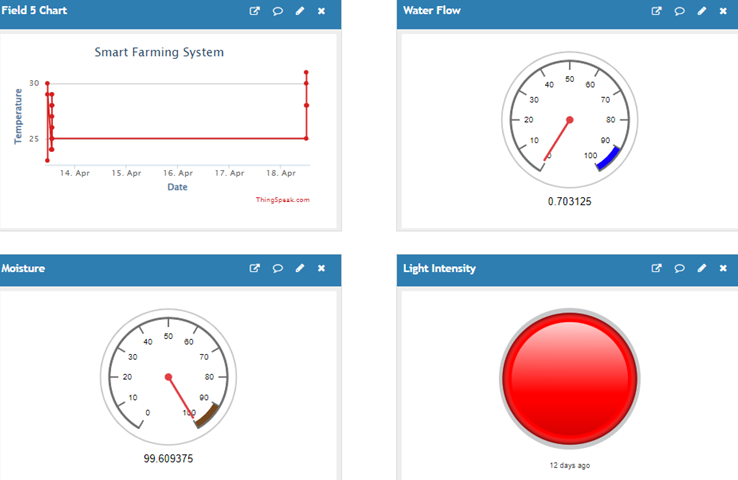Remove the Light Intensity widget
738x480 pixels.
(723, 268)
